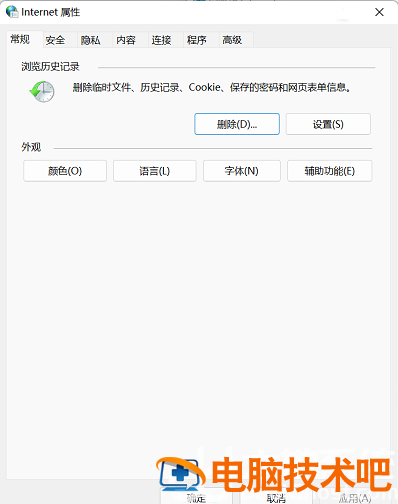Click the 删除临时文件 description text
This screenshot has width=398, height=504.
tap(212, 87)
